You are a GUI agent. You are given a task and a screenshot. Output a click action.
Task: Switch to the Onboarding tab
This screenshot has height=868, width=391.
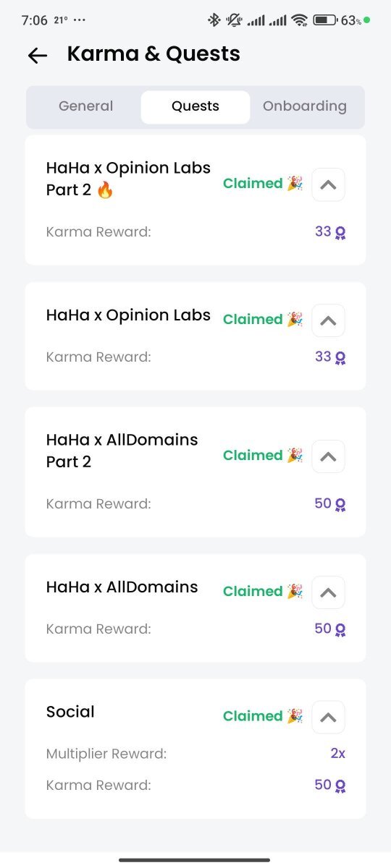click(305, 106)
